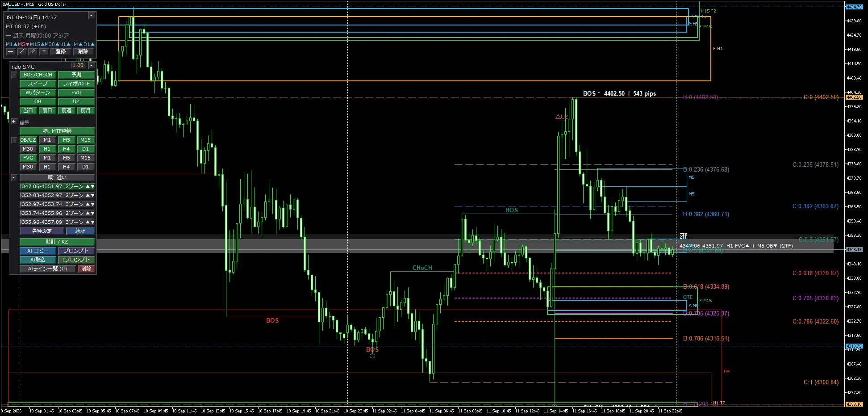
Task: Collapse the clock panel with minus icon
Action: point(91,16)
